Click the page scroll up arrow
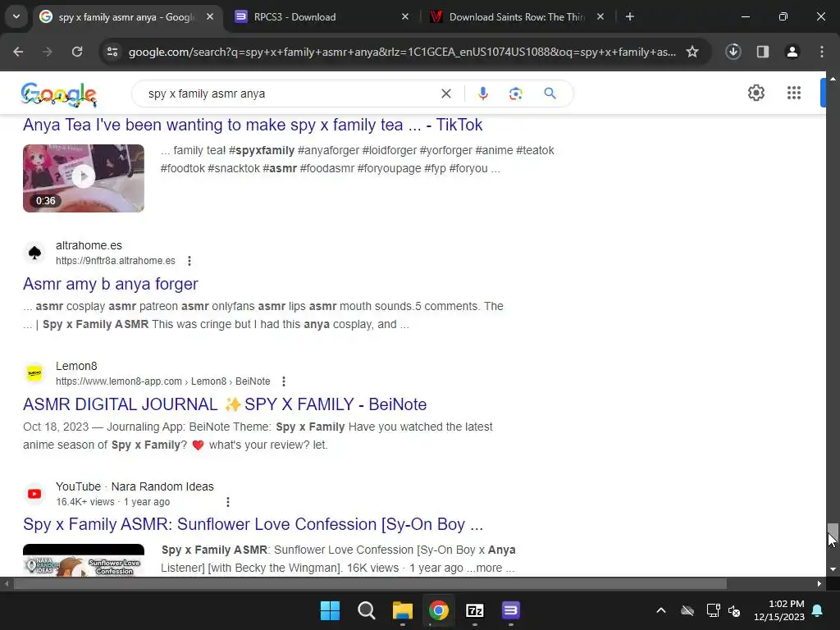The image size is (840, 630). (833, 79)
